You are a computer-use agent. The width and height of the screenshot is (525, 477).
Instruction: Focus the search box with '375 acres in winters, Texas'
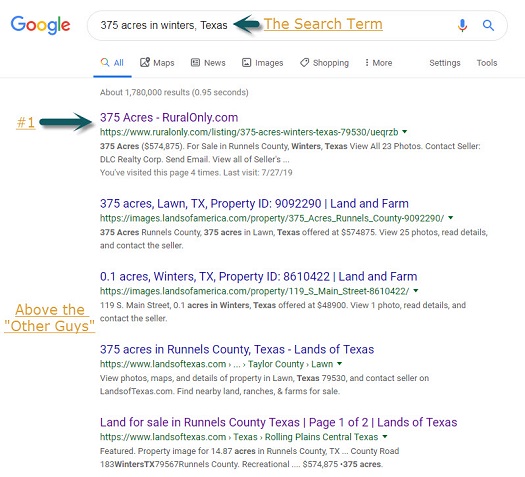click(297, 25)
